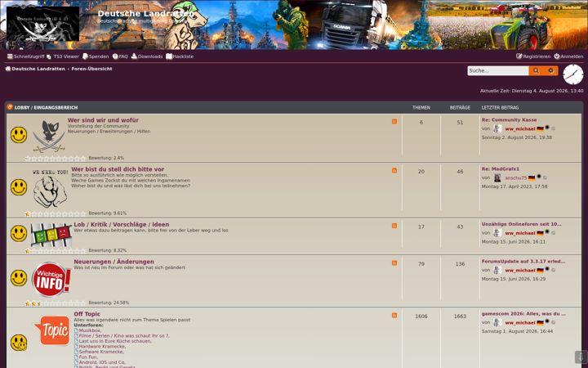Open the Lob / Kritik / Vorschläge / Ideen forum
588x368 pixels.
point(122,225)
